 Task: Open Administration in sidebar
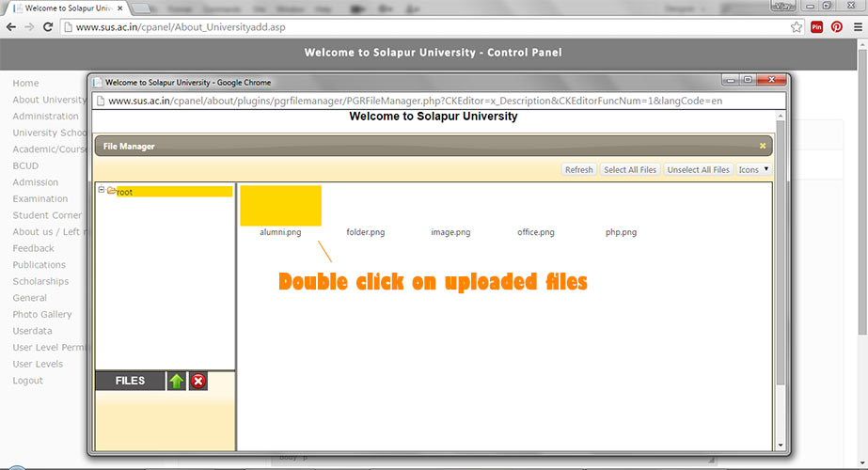tap(45, 117)
